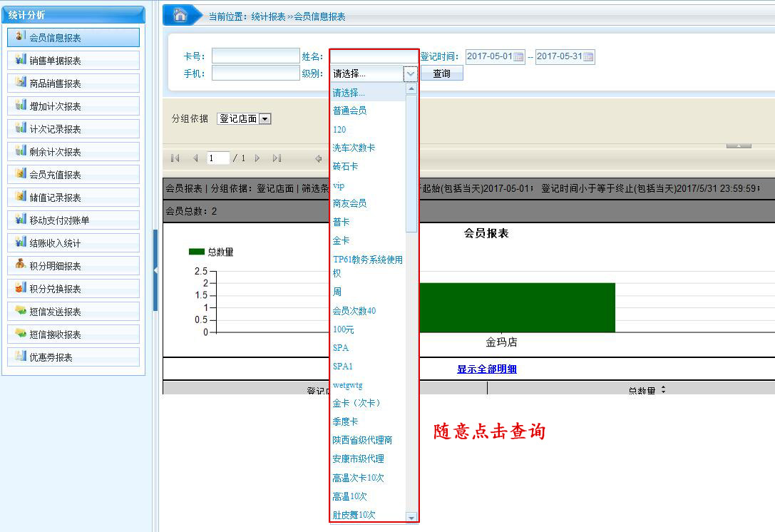Collapse the parameter panel with toggle handle

tap(738, 145)
